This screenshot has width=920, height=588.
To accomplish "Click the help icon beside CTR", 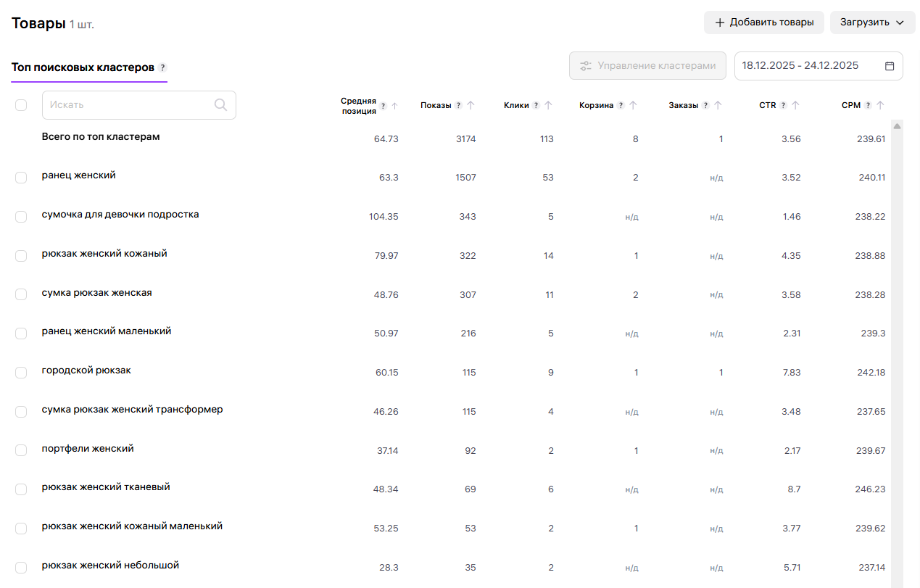I will click(x=783, y=105).
